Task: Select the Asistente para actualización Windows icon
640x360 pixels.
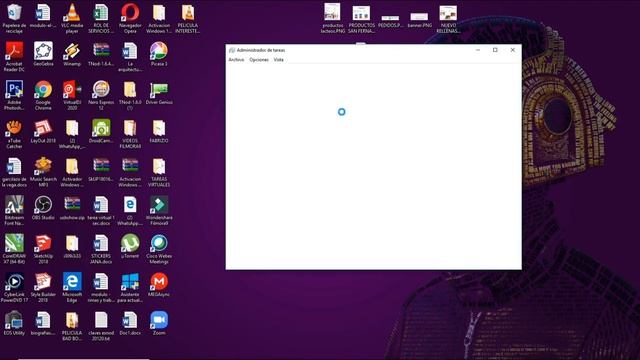Action: pos(130,287)
